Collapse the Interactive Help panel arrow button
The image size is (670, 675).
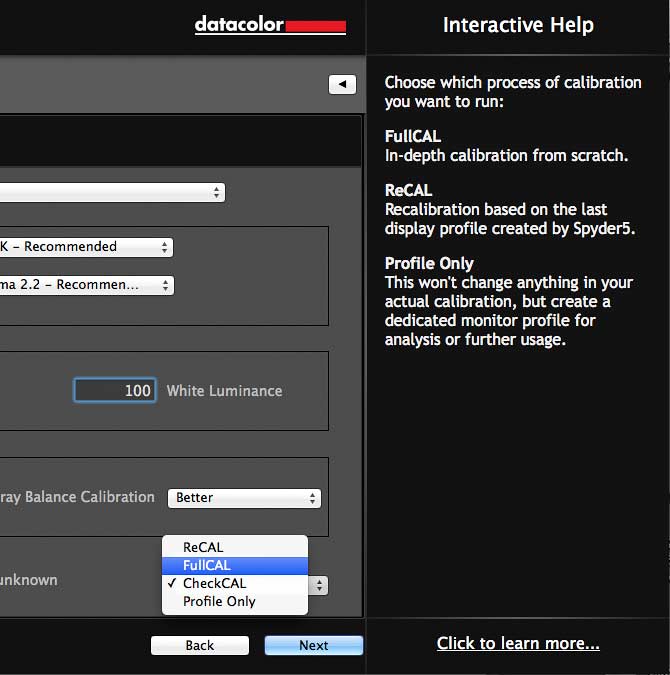pyautogui.click(x=342, y=84)
